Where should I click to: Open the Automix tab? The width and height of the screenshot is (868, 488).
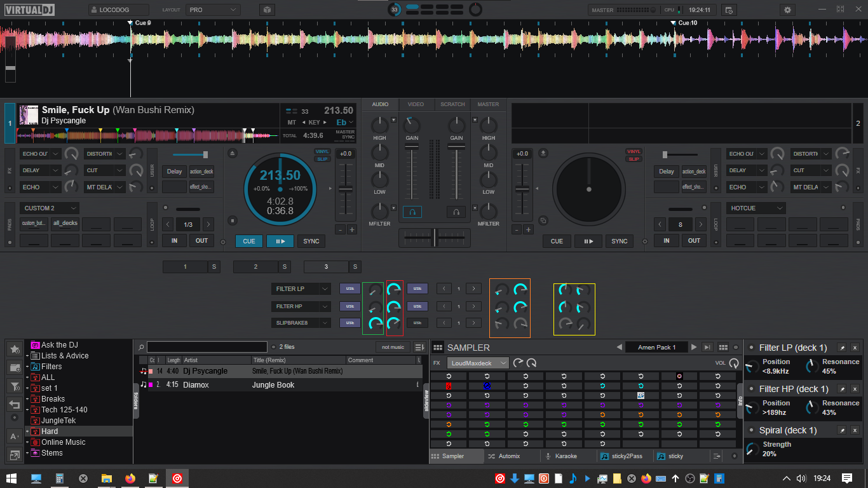point(504,456)
